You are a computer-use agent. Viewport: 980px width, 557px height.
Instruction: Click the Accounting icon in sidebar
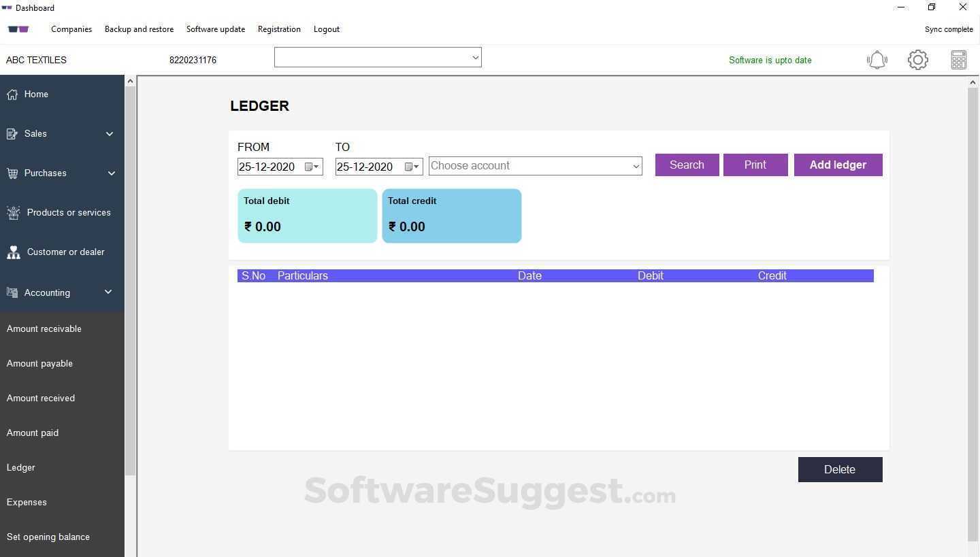(x=12, y=292)
